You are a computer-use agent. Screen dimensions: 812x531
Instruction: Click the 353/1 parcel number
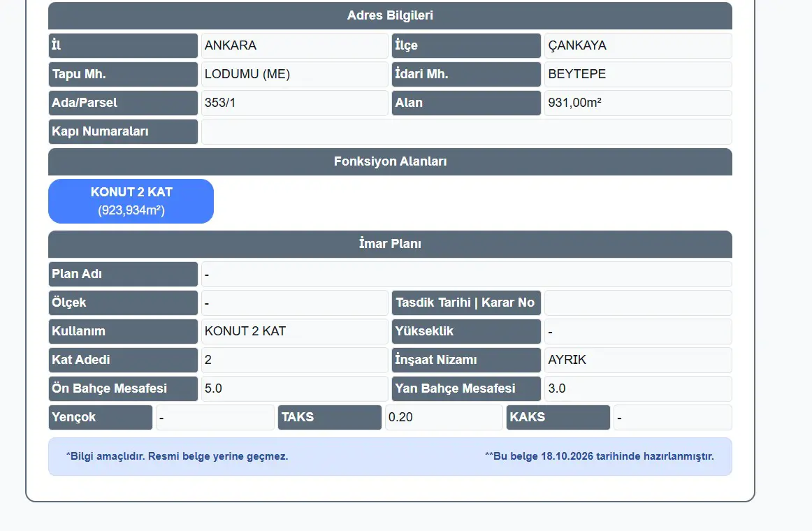295,103
